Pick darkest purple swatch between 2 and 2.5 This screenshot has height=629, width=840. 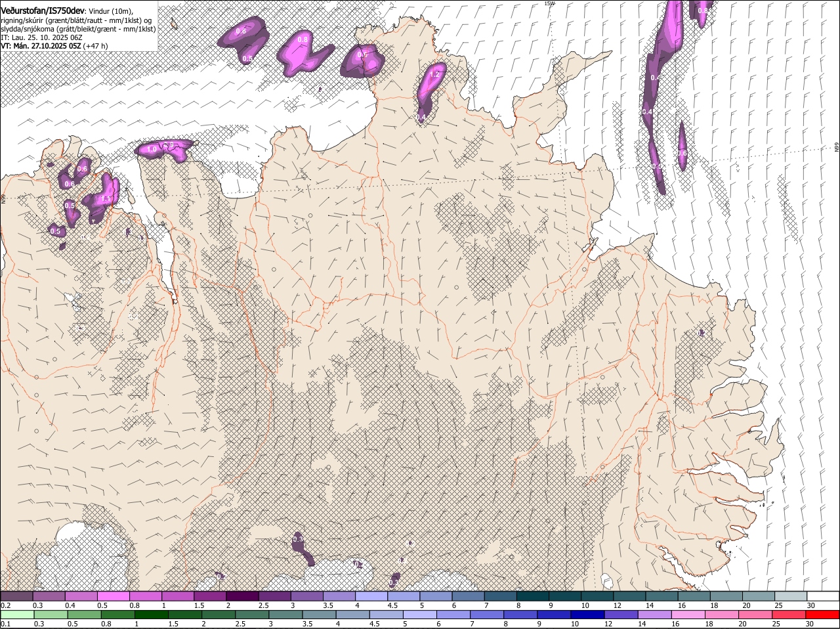[242, 596]
